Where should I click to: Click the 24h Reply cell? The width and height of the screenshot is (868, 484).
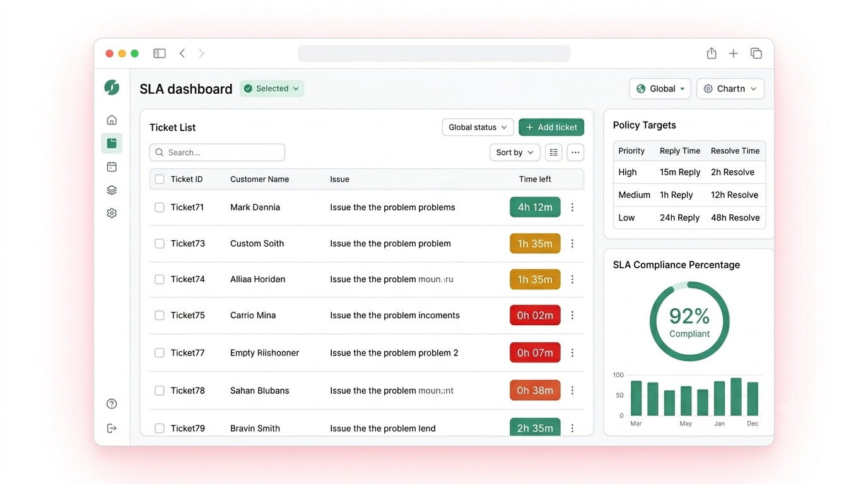(679, 217)
